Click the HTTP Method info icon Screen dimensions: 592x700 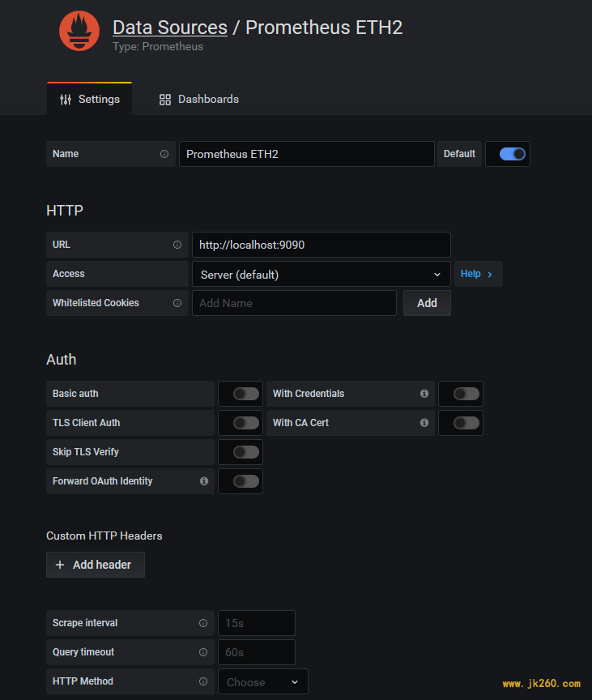203,681
